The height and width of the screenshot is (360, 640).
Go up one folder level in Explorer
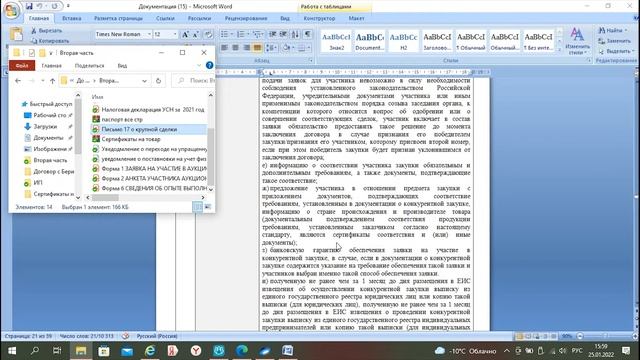tap(52, 81)
